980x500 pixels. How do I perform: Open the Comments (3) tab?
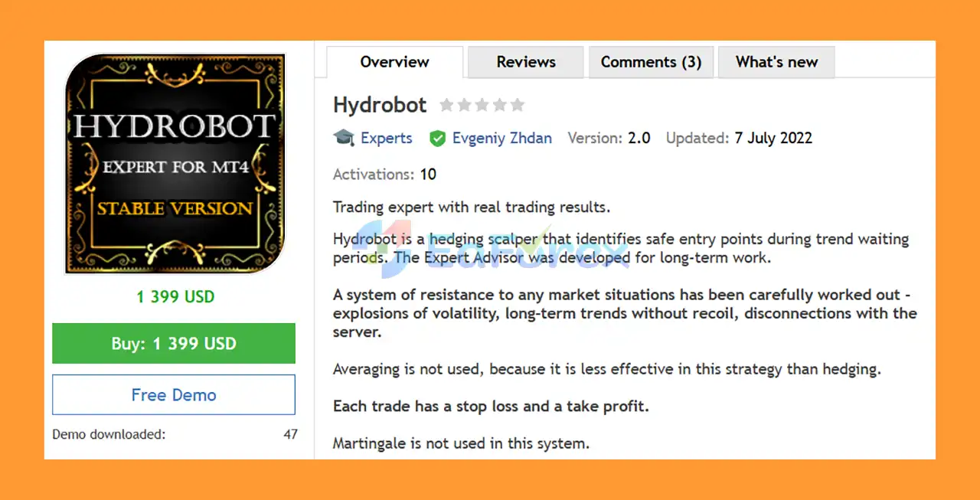(x=651, y=62)
